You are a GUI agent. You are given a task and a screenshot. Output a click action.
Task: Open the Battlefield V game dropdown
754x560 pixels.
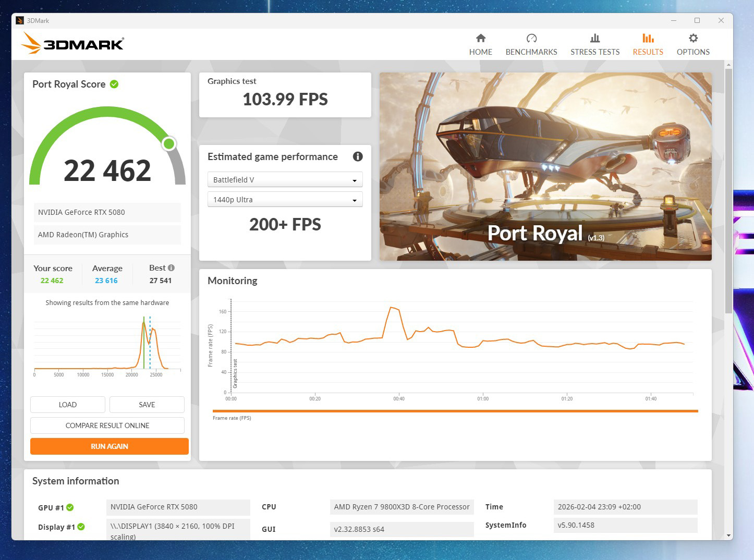285,180
